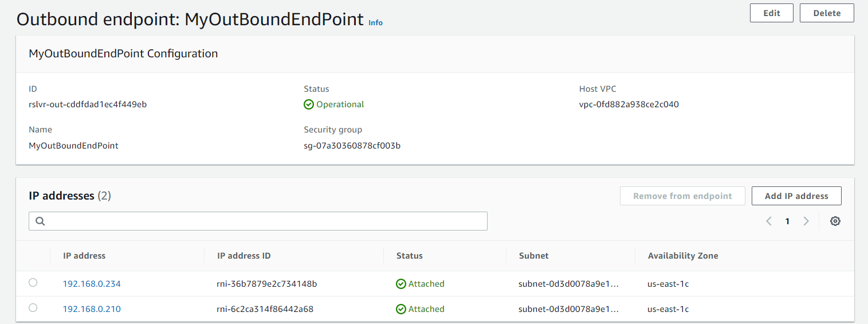Image resolution: width=868 pixels, height=324 pixels.
Task: Select radio button for 192.168.0.234
Action: pyautogui.click(x=33, y=283)
